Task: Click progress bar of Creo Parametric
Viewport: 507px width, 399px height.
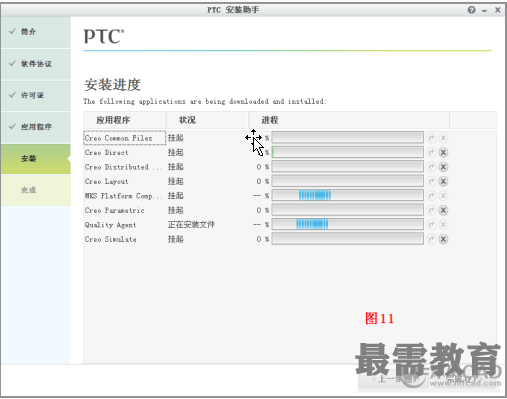Action: pyautogui.click(x=347, y=210)
